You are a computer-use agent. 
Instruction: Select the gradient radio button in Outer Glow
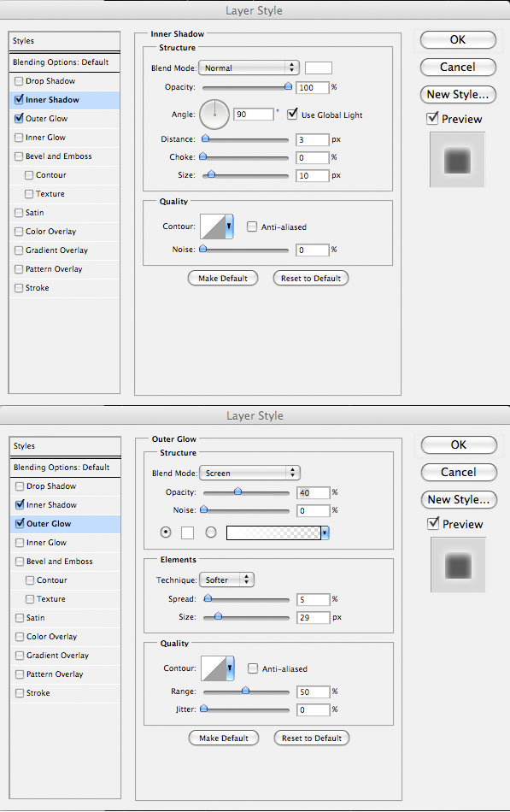coord(211,532)
